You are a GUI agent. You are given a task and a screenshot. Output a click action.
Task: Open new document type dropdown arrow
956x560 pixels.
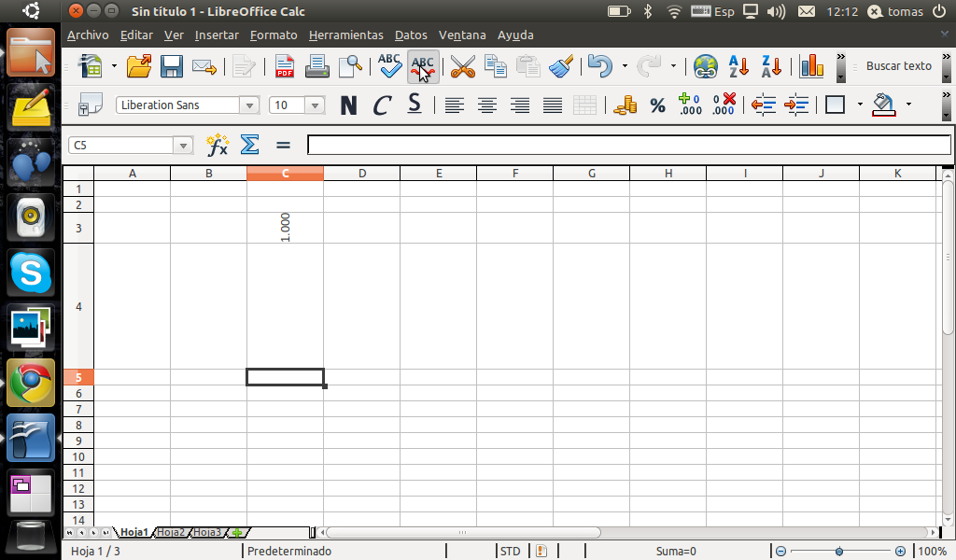click(x=114, y=66)
